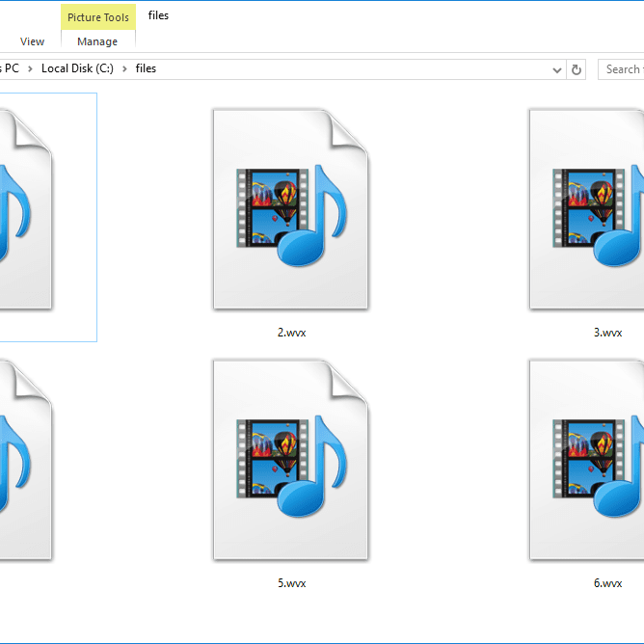Open the Picture Tools contextual tab
This screenshot has width=644, height=644.
pos(98,17)
